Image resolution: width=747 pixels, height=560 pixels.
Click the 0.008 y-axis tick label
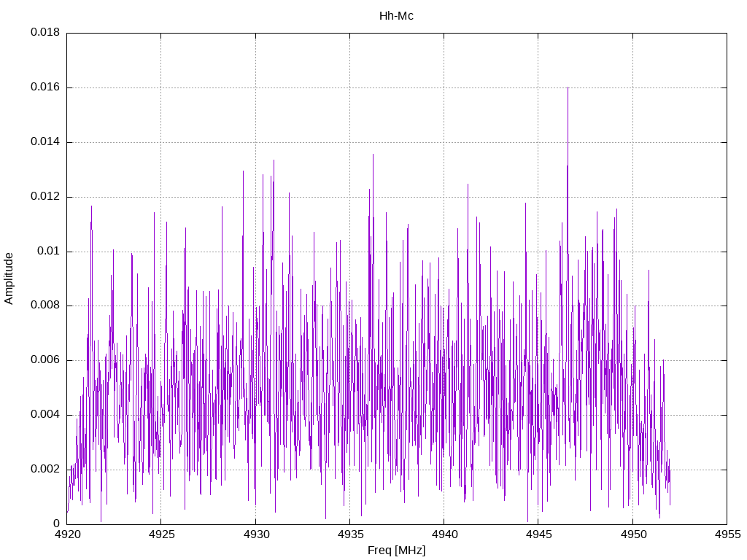click(45, 306)
